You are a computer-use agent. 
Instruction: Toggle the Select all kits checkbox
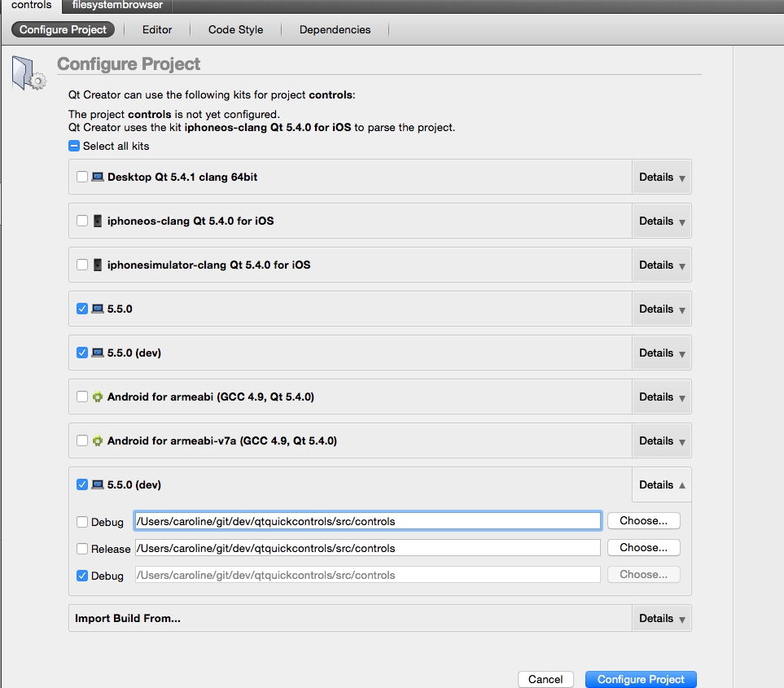pos(74,147)
